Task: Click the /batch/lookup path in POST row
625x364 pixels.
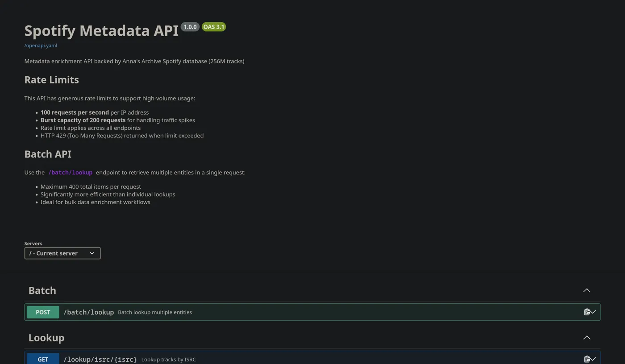Action: pyautogui.click(x=89, y=312)
